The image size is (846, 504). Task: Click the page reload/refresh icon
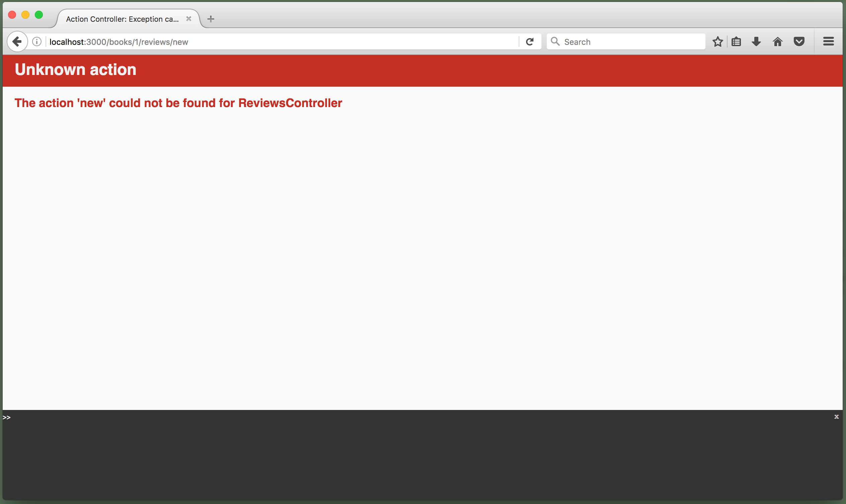pyautogui.click(x=530, y=41)
